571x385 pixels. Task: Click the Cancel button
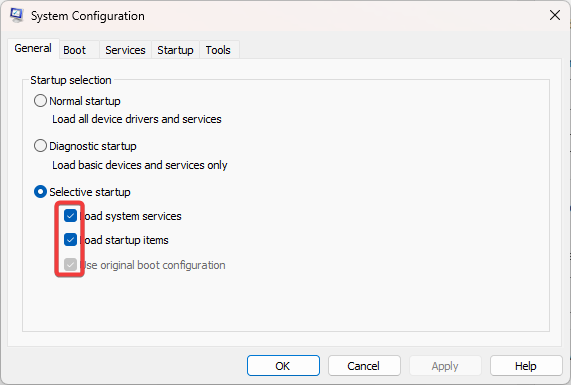364,366
